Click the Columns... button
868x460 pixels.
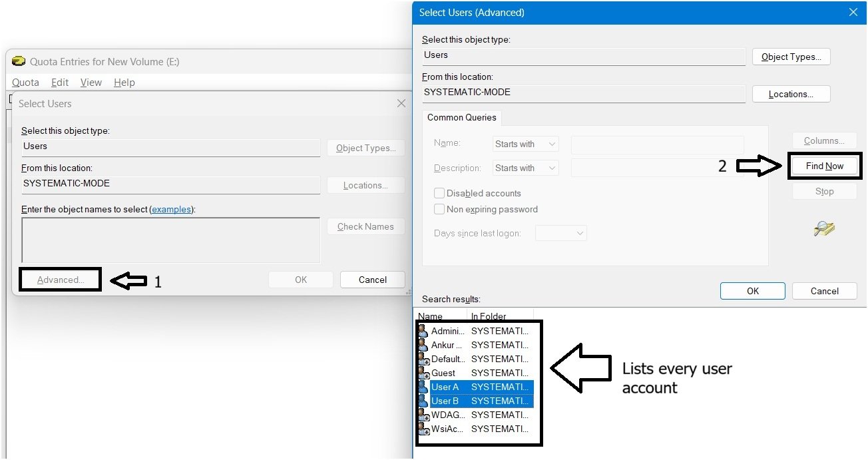pyautogui.click(x=824, y=140)
